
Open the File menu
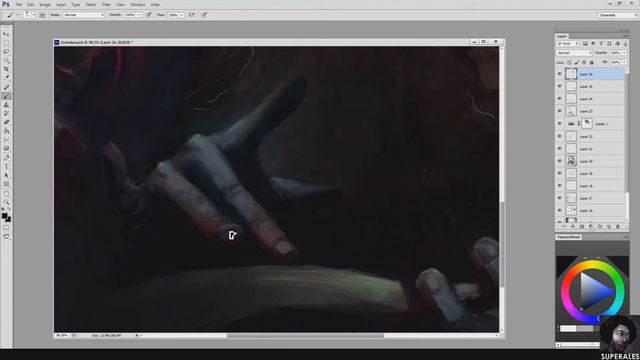point(19,4)
